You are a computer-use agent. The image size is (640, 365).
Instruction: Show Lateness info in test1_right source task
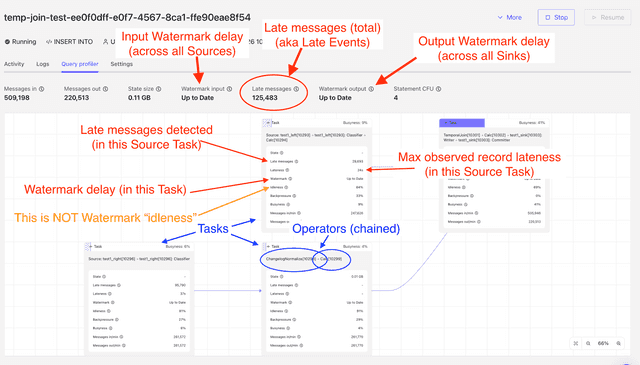[x=110, y=294]
